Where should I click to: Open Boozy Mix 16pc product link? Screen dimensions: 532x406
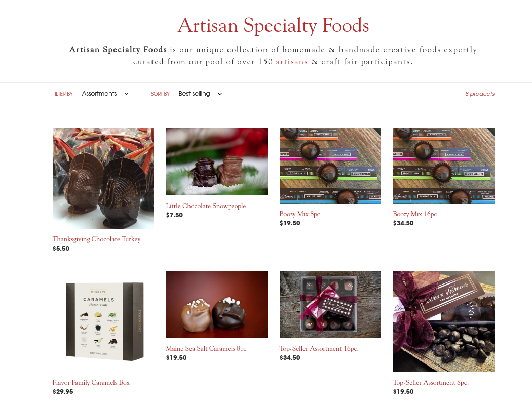pyautogui.click(x=414, y=214)
